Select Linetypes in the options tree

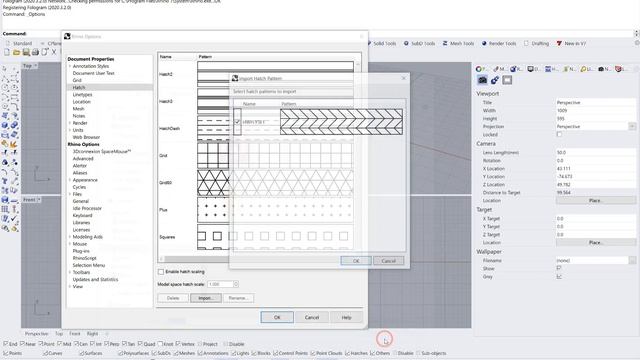82,94
